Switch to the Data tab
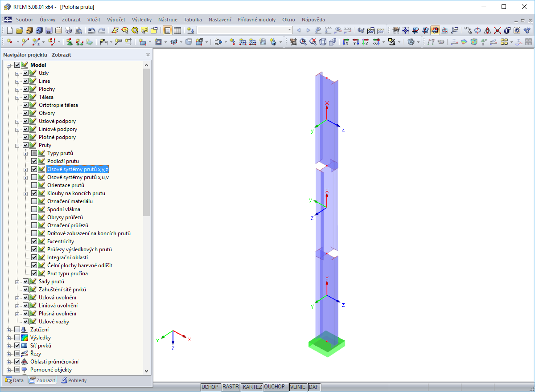The height and width of the screenshot is (392, 535). tap(14, 380)
